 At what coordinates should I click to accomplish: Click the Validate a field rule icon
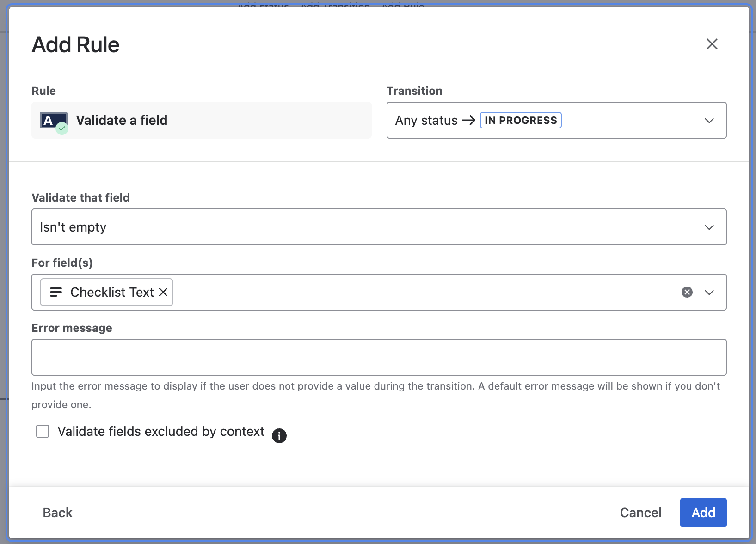54,122
